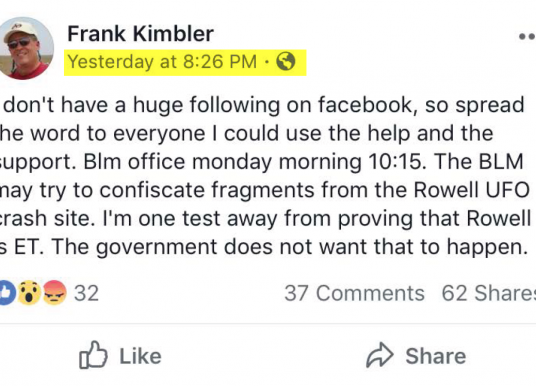Click the share arrow icon
536x386 pixels.
pos(380,355)
